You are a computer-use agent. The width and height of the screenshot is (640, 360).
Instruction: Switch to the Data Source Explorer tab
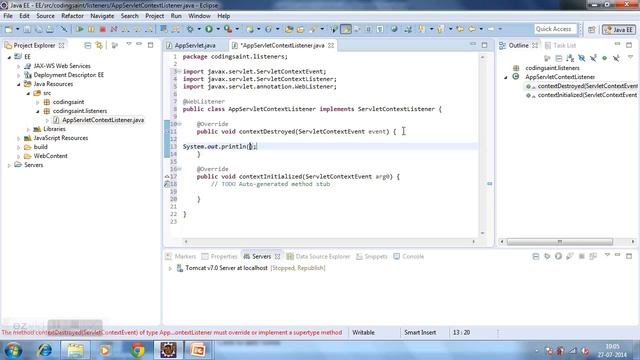tap(318, 256)
